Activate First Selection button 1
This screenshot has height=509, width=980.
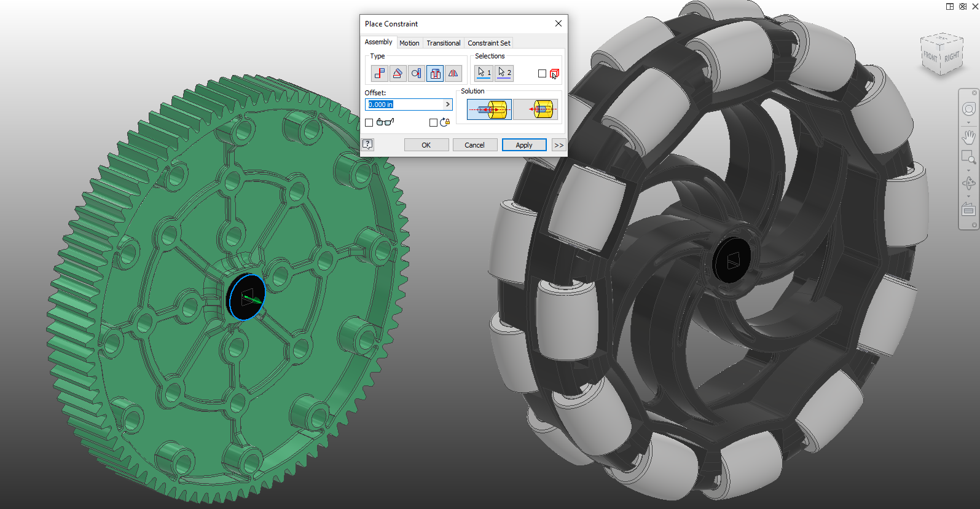484,73
